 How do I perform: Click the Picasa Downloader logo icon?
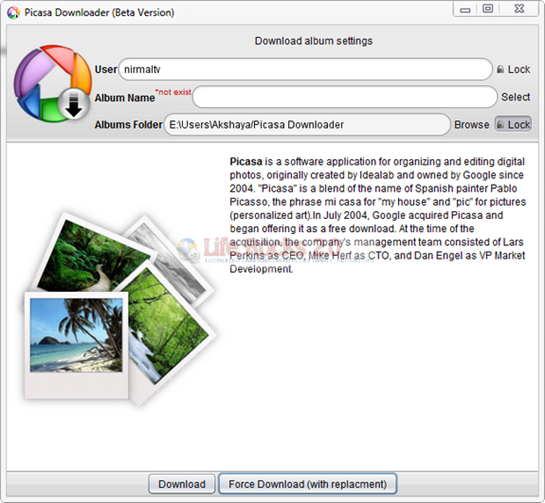(x=52, y=83)
